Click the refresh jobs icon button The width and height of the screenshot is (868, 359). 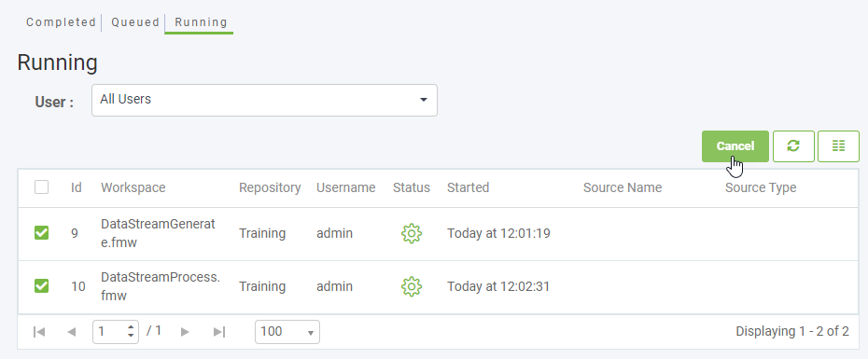pos(793,146)
